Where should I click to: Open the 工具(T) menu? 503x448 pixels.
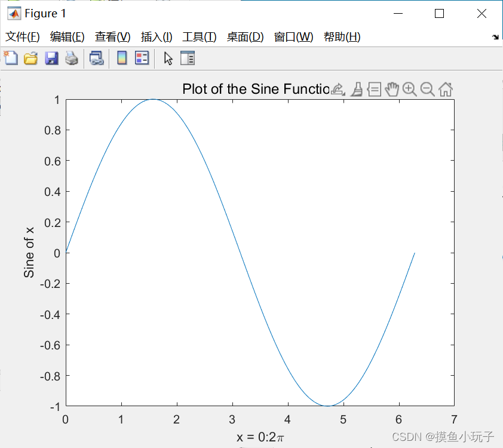pos(199,37)
